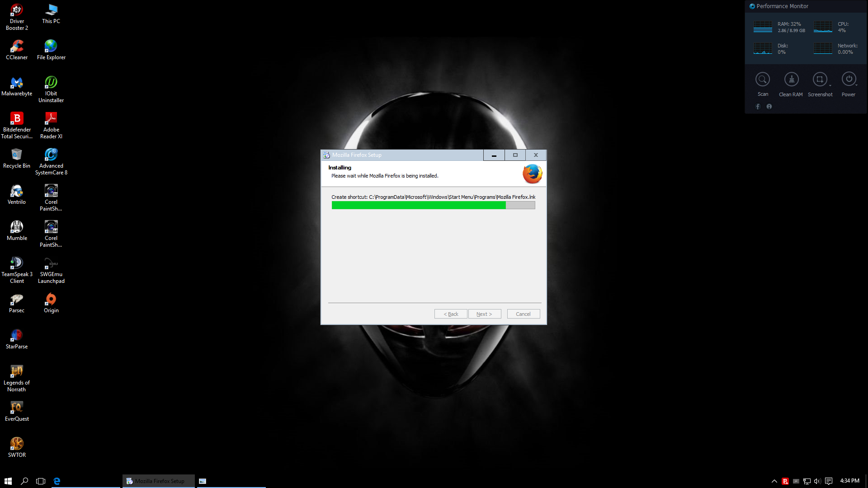Show hidden system tray icons chevron
The height and width of the screenshot is (488, 868).
pyautogui.click(x=774, y=481)
